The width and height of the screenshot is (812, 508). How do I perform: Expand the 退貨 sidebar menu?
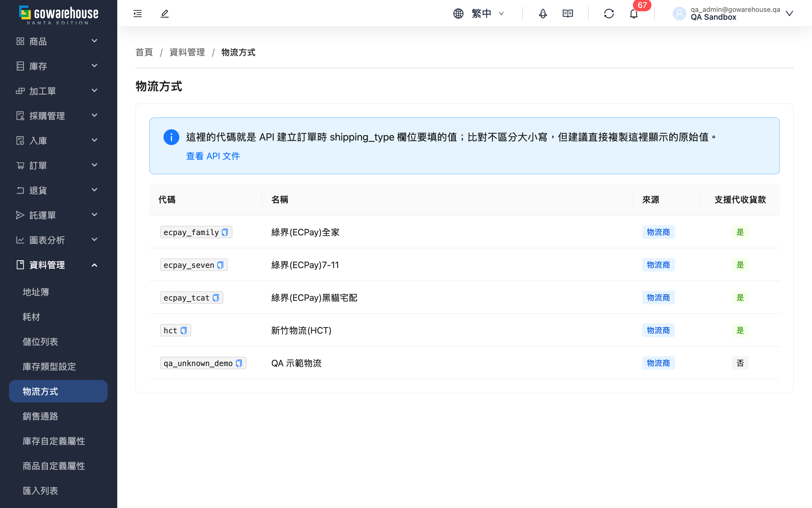(58, 190)
